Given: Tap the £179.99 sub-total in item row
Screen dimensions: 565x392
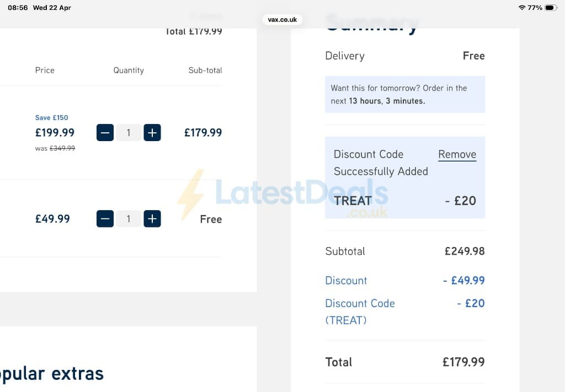Looking at the screenshot, I should click(x=203, y=132).
